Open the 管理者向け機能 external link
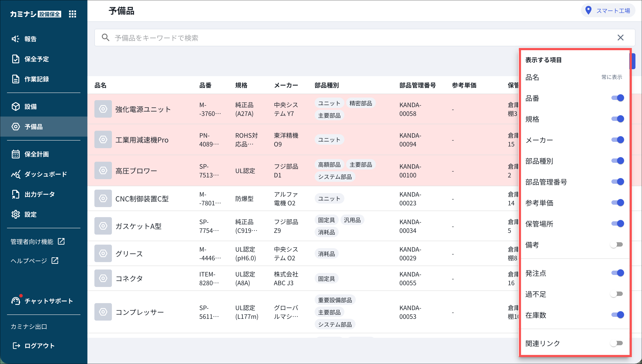Image resolution: width=642 pixels, height=364 pixels. click(38, 242)
